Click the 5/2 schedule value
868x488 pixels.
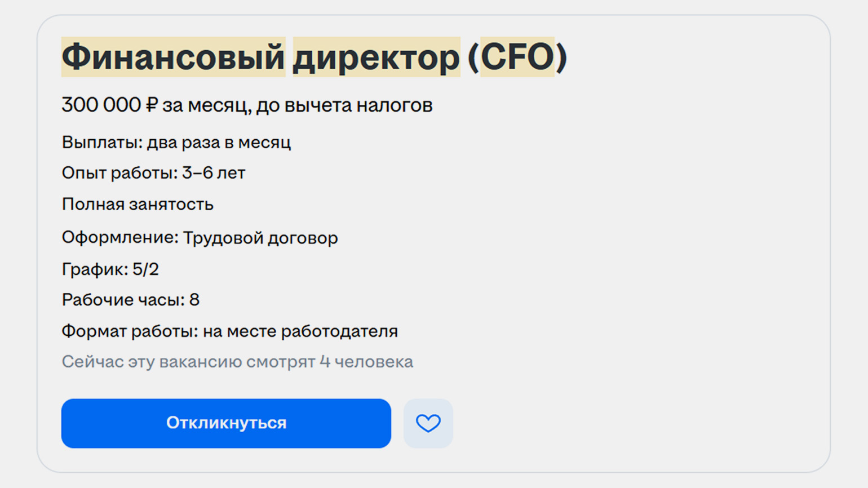(145, 269)
